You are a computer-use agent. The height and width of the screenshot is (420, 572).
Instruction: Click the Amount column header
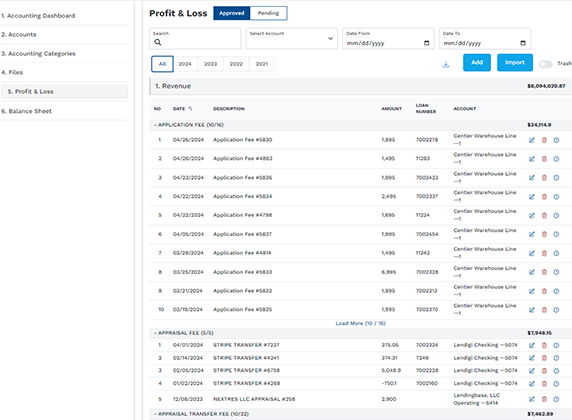click(391, 109)
